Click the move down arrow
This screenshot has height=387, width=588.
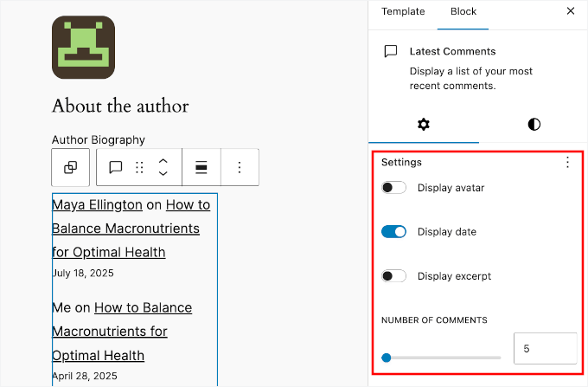pos(163,174)
